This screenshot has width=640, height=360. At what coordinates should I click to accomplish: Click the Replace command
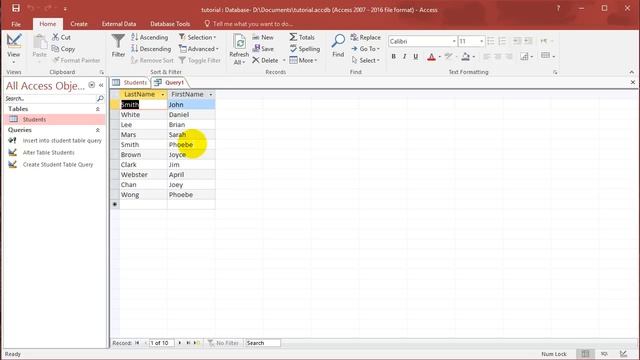[x=366, y=37]
